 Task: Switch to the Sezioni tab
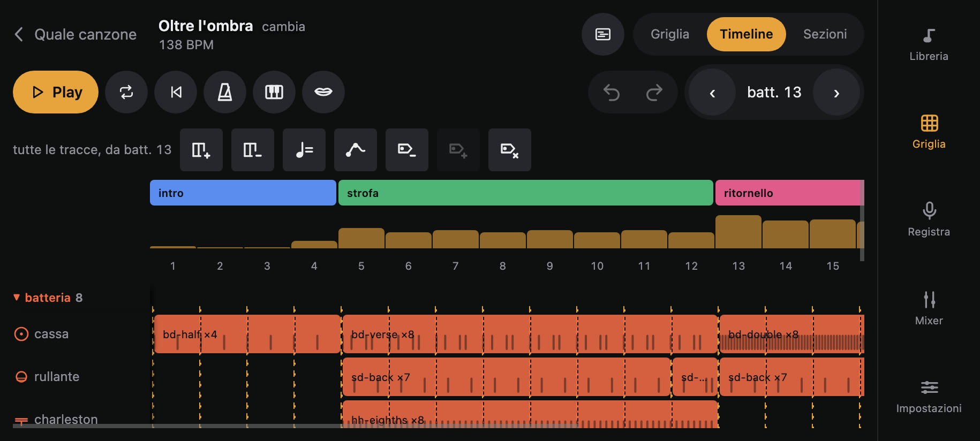point(825,34)
